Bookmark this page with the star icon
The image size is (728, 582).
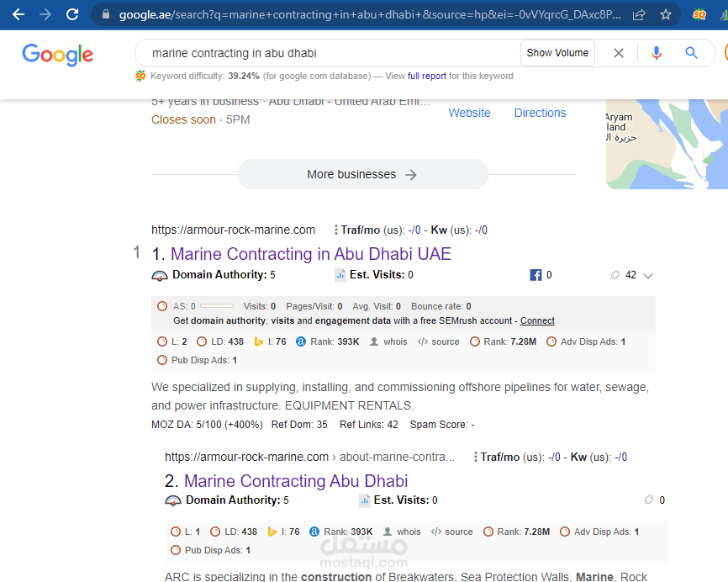(666, 15)
